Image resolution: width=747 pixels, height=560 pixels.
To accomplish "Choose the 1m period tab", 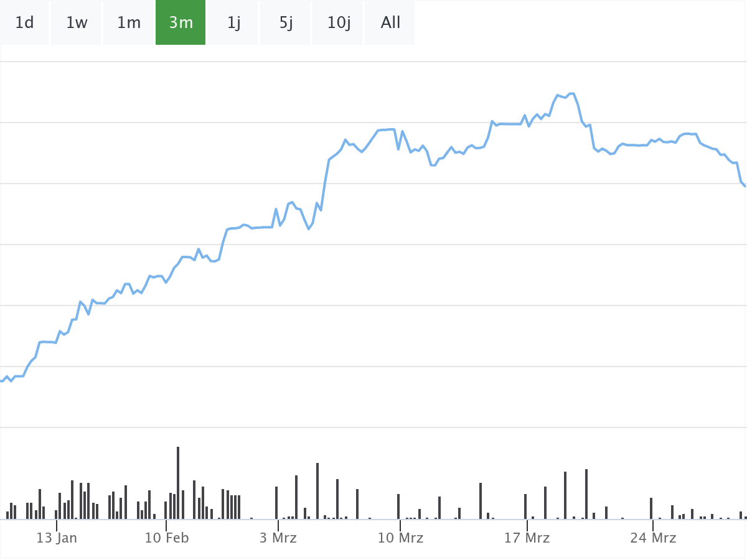I will point(129,23).
